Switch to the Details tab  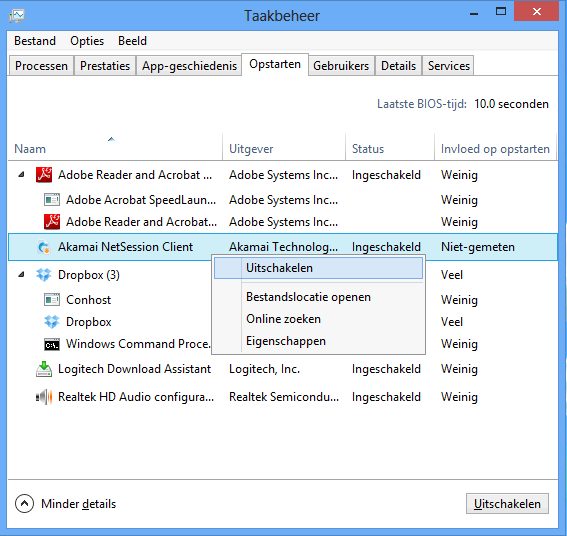[x=398, y=66]
